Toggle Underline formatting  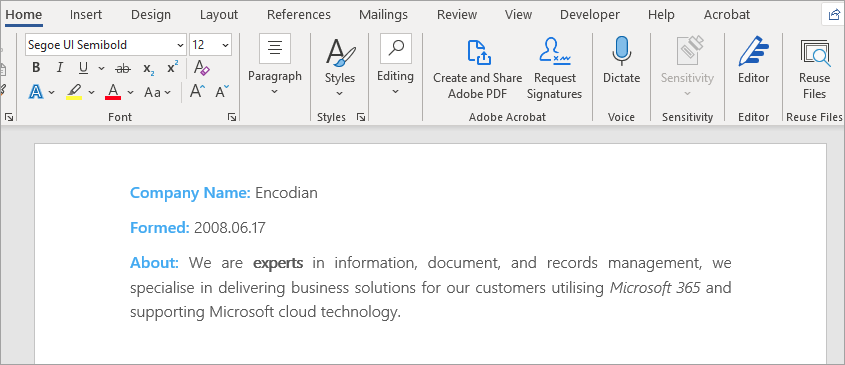83,68
